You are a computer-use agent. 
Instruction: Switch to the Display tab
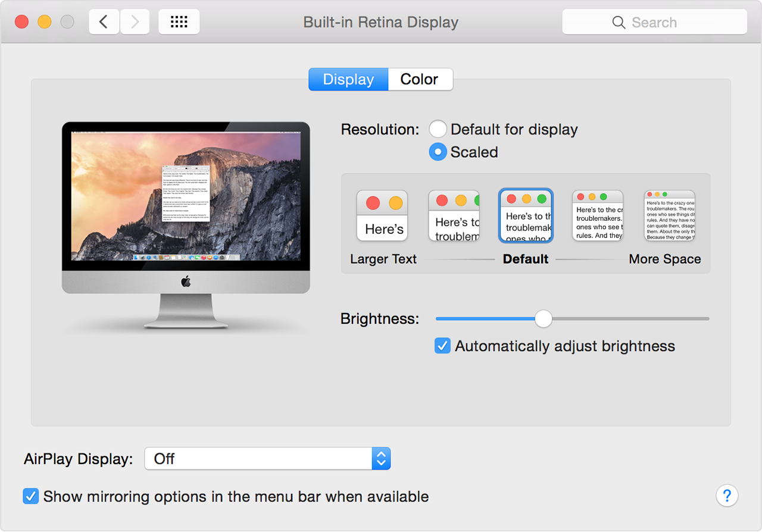click(348, 79)
